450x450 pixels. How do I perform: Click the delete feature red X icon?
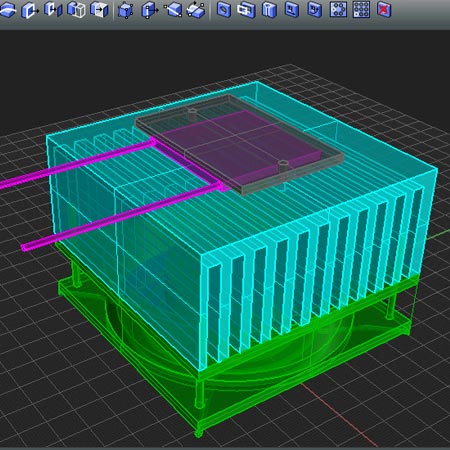[x=384, y=9]
